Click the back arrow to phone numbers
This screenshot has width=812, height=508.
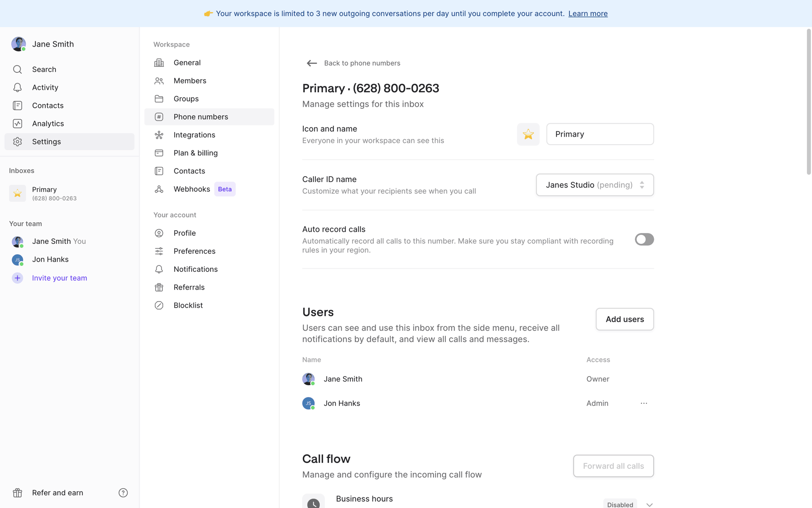(312, 63)
